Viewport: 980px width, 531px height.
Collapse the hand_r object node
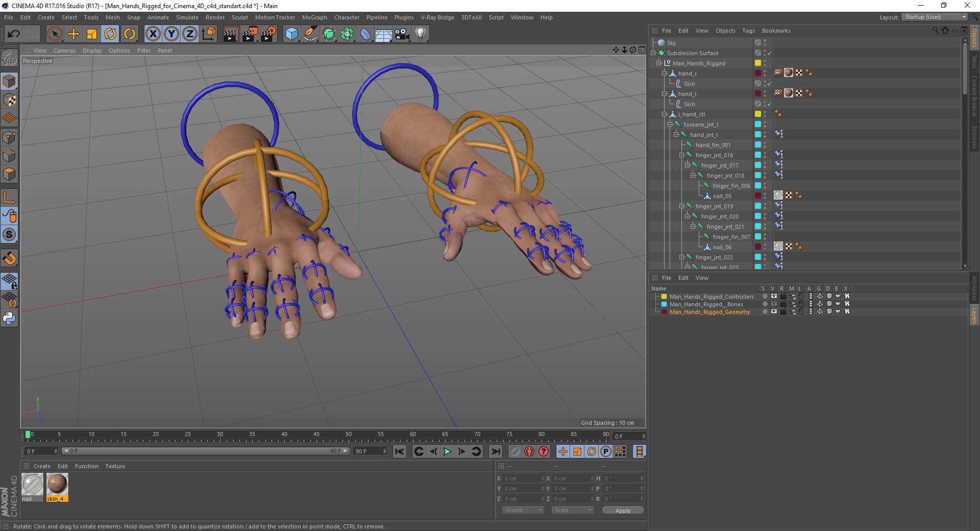tap(665, 73)
